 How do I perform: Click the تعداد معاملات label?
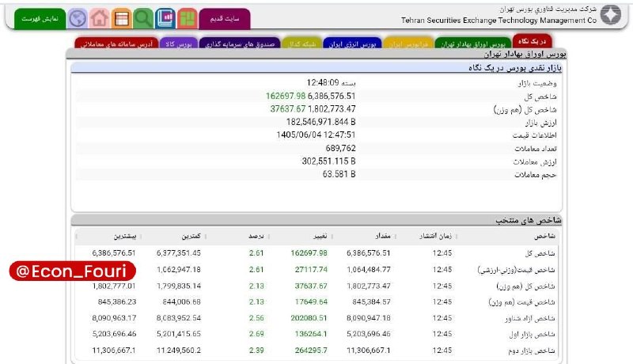click(536, 149)
